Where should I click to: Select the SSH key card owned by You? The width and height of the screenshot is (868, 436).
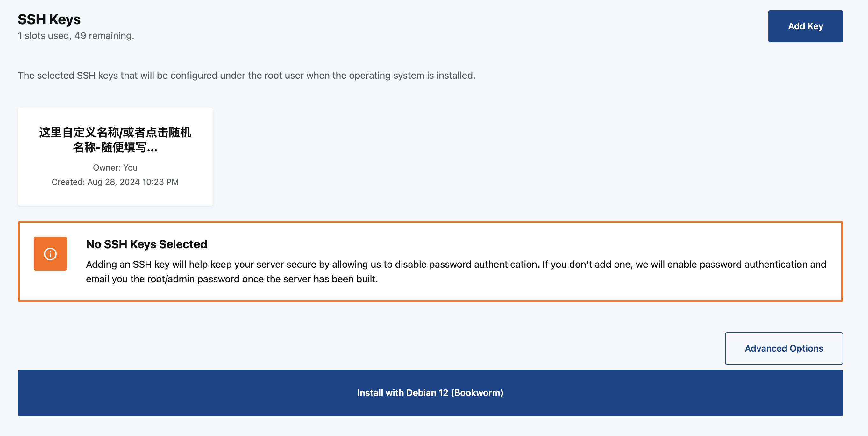(115, 156)
